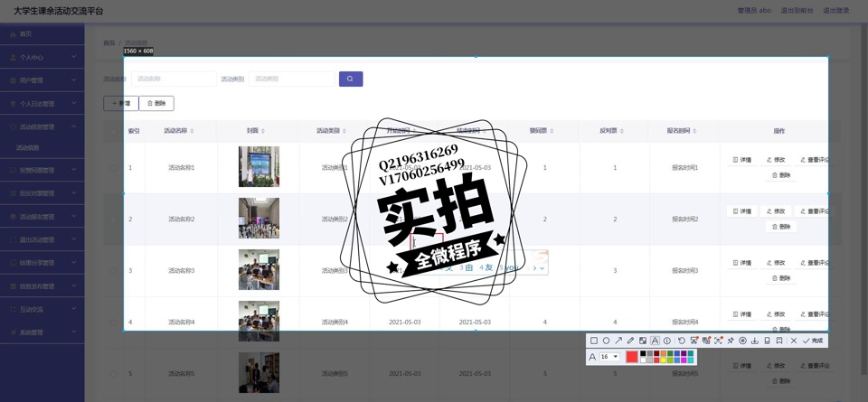The image size is (868, 402).
Task: Select the pencil drawing tool
Action: (630, 341)
